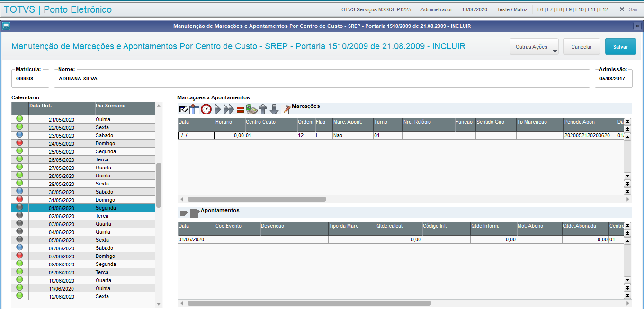Screen dimensions: 644x309
Task: Click Periodo Apon cell 2020052120200620
Action: 590,135
